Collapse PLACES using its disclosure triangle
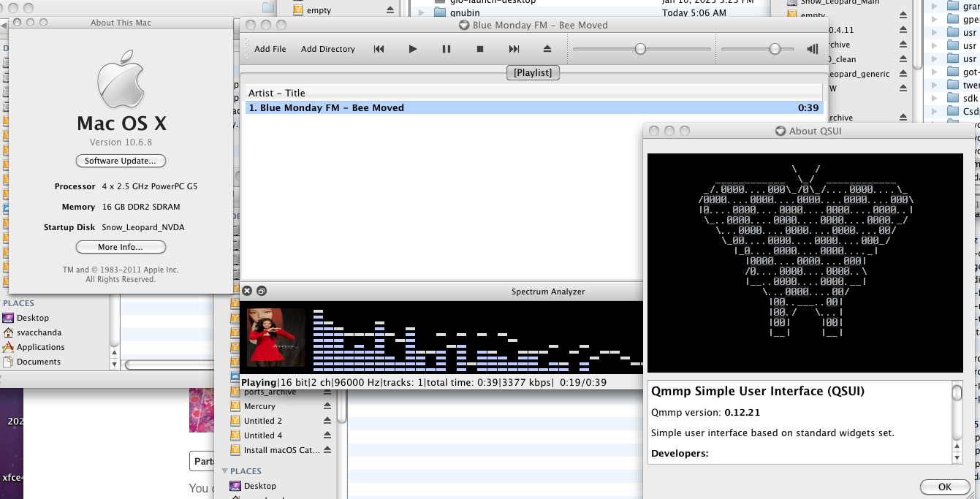 pyautogui.click(x=225, y=471)
